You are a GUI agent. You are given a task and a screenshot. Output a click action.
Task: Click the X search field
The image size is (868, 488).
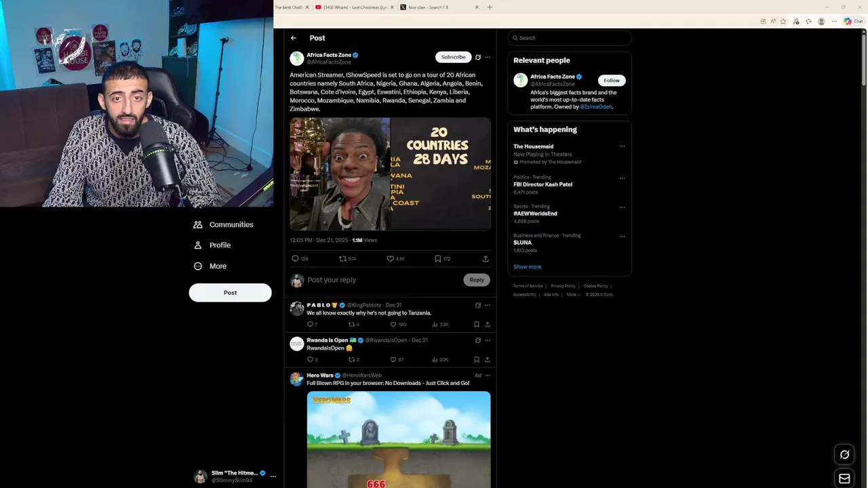(x=570, y=38)
